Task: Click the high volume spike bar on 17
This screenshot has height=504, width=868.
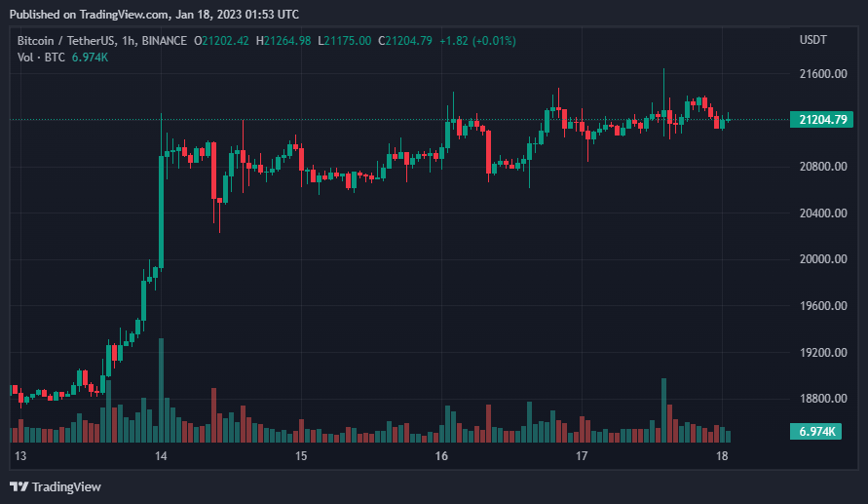Action: coord(663,410)
